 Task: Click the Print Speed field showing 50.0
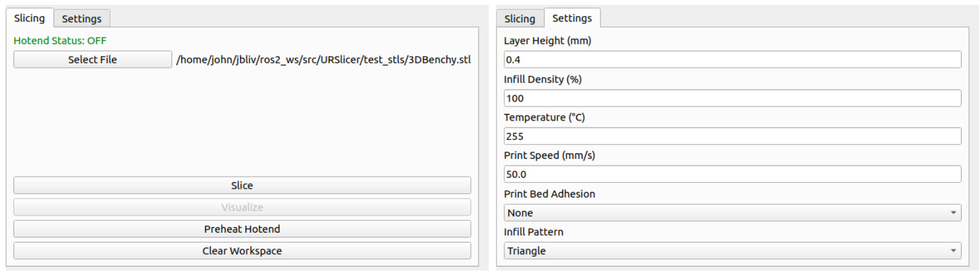(732, 174)
